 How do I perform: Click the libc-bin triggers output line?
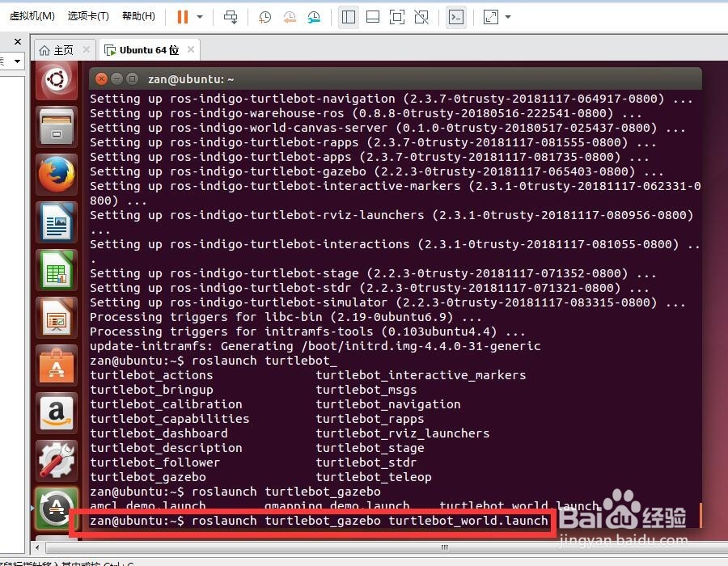286,317
